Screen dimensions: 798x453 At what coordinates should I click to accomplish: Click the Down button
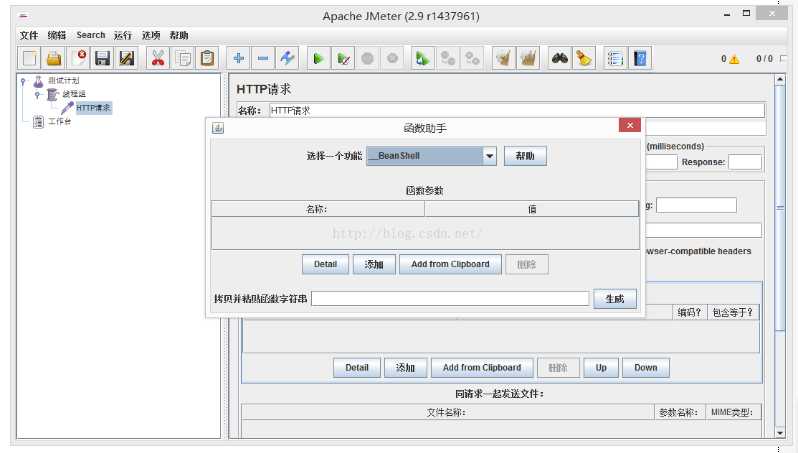[x=645, y=367]
